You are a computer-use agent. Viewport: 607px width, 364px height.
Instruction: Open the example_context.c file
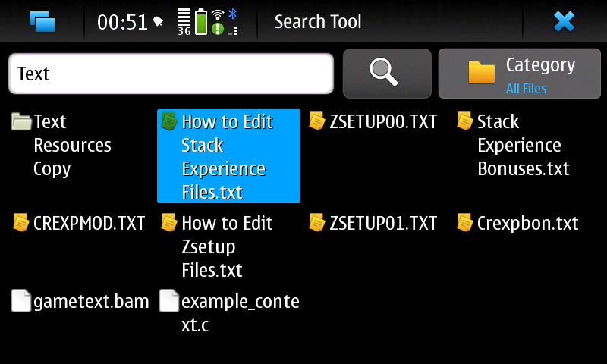coord(229,312)
